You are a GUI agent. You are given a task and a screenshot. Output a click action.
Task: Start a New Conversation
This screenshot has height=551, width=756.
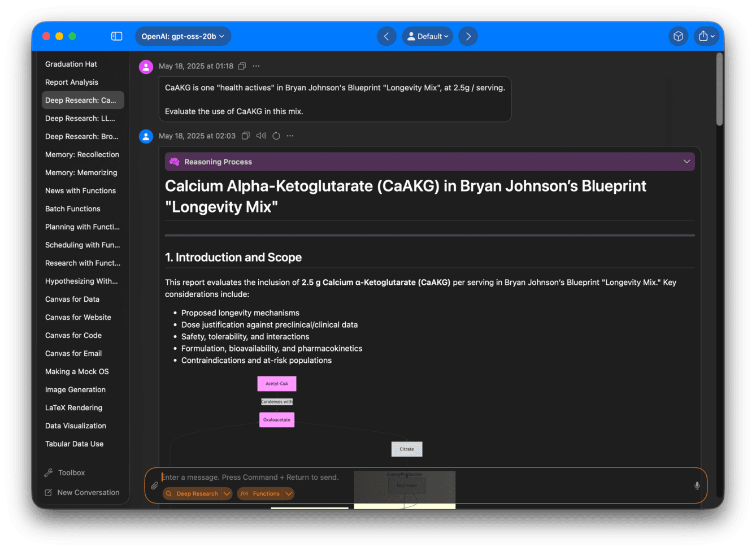(82, 492)
